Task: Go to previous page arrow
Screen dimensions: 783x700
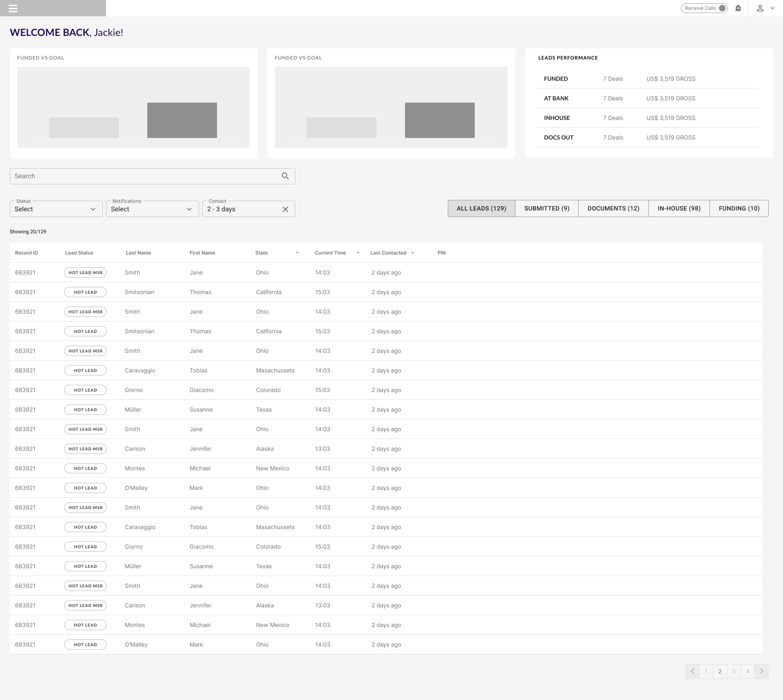Action: click(692, 671)
